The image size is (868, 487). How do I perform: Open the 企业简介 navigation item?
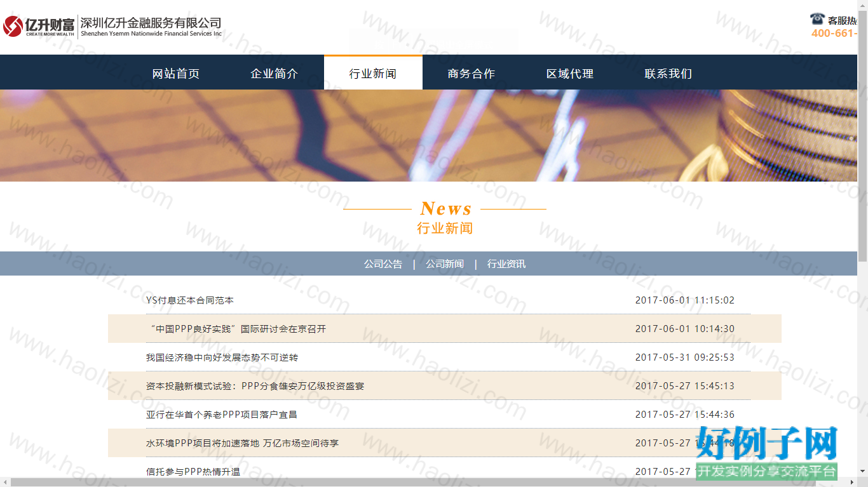tap(275, 74)
